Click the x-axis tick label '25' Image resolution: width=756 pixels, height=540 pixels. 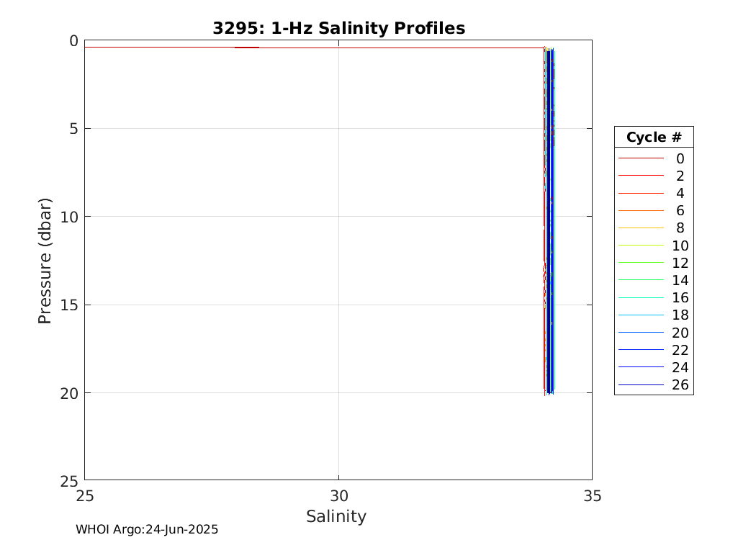point(85,495)
